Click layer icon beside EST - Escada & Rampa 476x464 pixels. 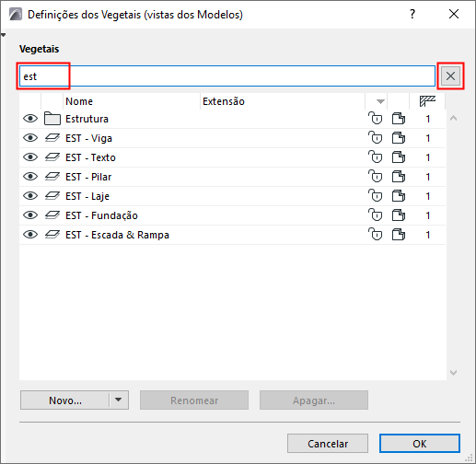pos(52,235)
